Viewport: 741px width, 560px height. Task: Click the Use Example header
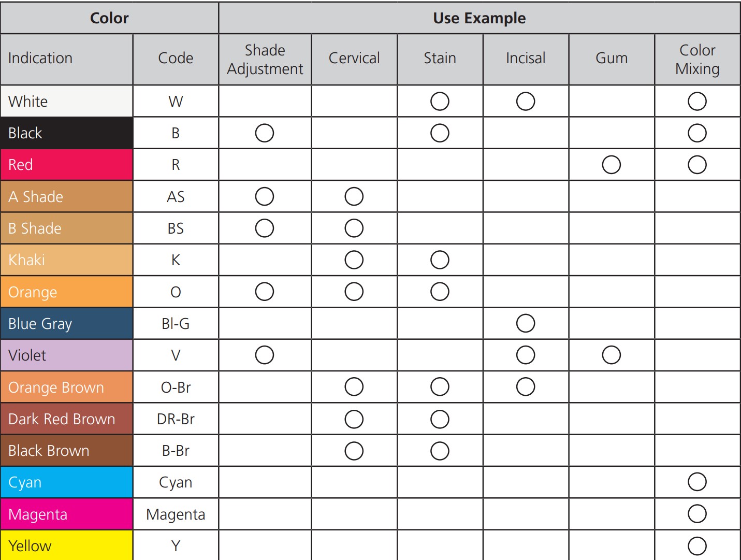(479, 18)
